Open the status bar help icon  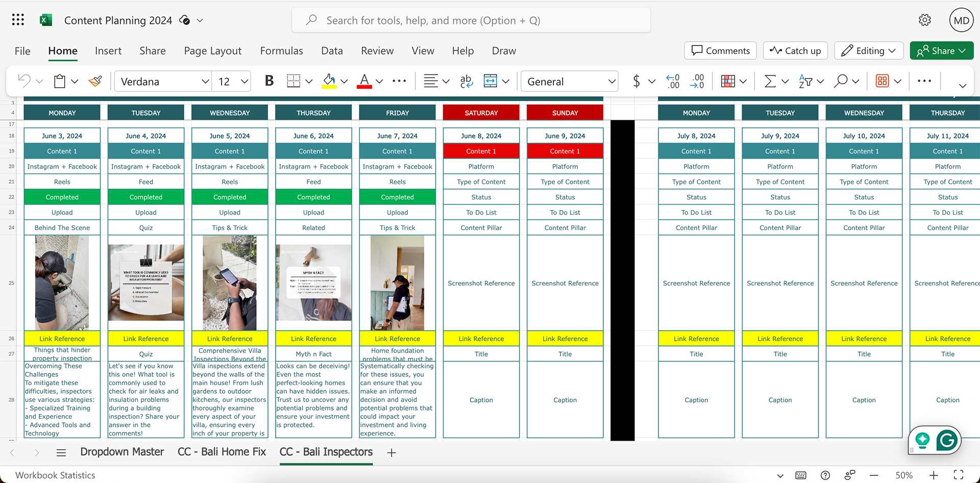(x=825, y=475)
